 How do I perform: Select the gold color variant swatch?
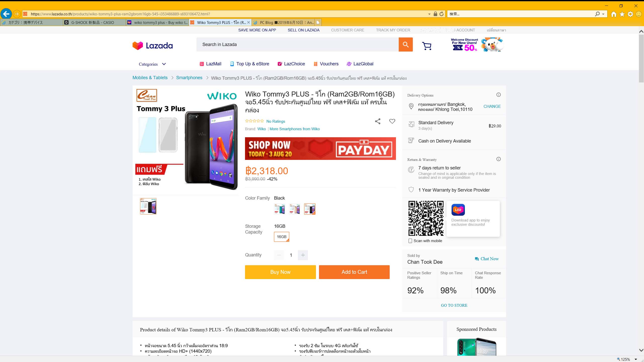pyautogui.click(x=295, y=209)
